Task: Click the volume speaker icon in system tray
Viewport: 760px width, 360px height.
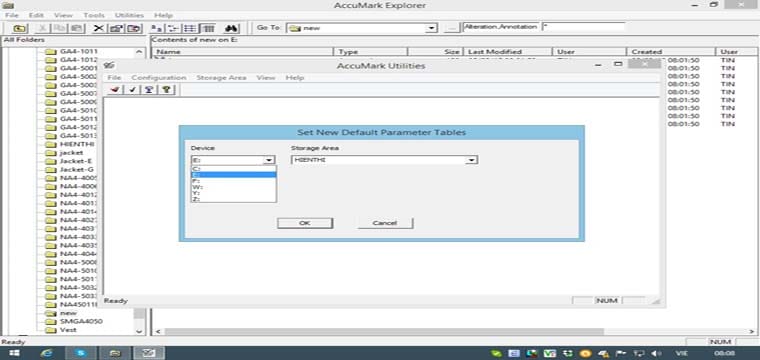Action: pos(656,354)
